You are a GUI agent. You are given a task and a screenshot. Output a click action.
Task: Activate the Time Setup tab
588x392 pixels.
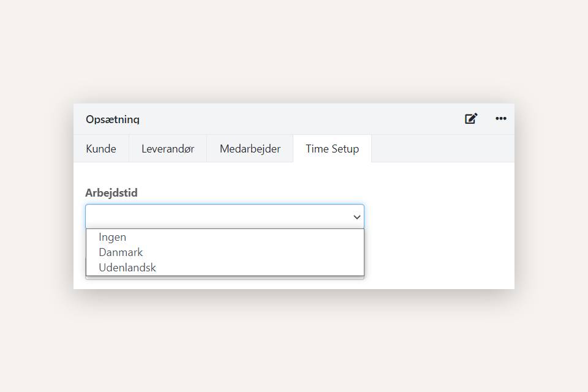click(x=332, y=148)
